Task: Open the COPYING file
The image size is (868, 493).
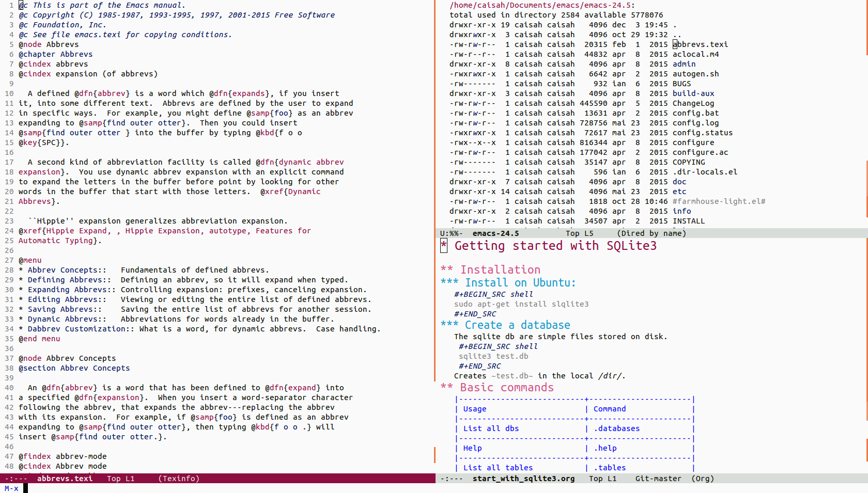Action: click(x=689, y=162)
